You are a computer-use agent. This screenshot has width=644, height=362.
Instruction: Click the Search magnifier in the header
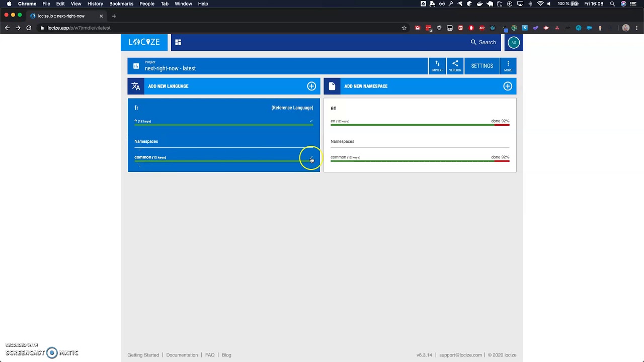473,42
